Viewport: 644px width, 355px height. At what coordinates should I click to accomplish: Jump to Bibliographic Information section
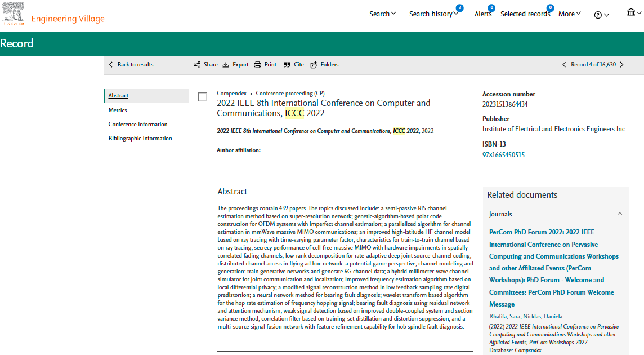click(140, 138)
